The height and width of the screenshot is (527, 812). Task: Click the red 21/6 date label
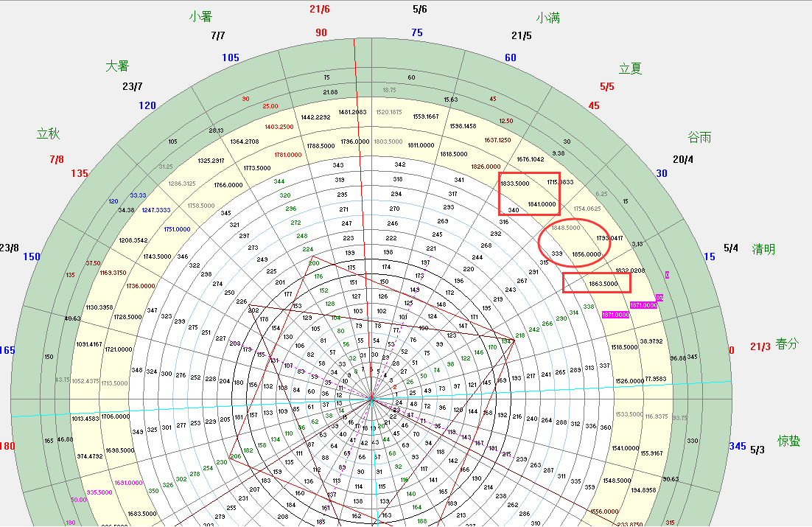[x=320, y=10]
